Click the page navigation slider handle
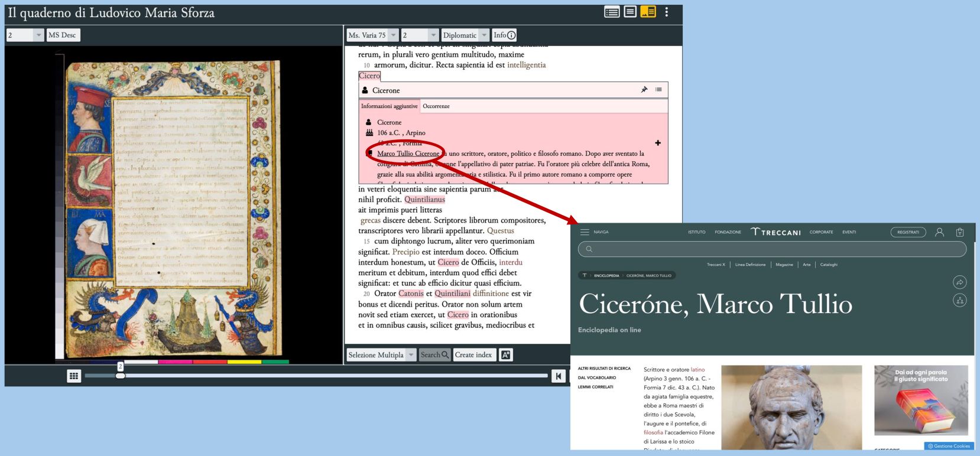Viewport: 980px width, 456px height. click(x=120, y=376)
